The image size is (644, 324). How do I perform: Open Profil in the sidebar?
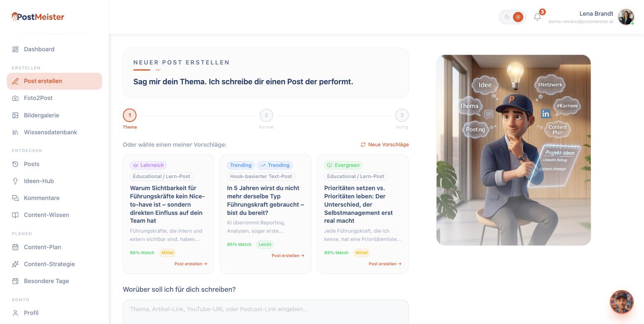point(54,313)
